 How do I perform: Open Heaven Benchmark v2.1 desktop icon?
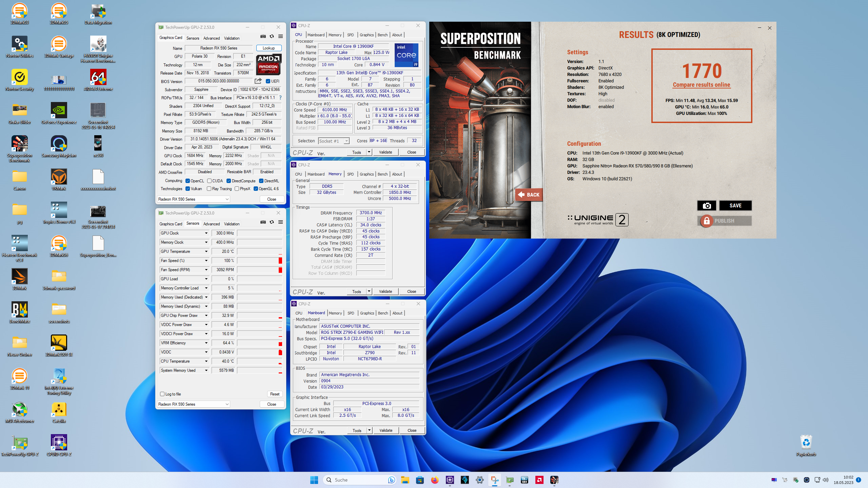[20, 248]
